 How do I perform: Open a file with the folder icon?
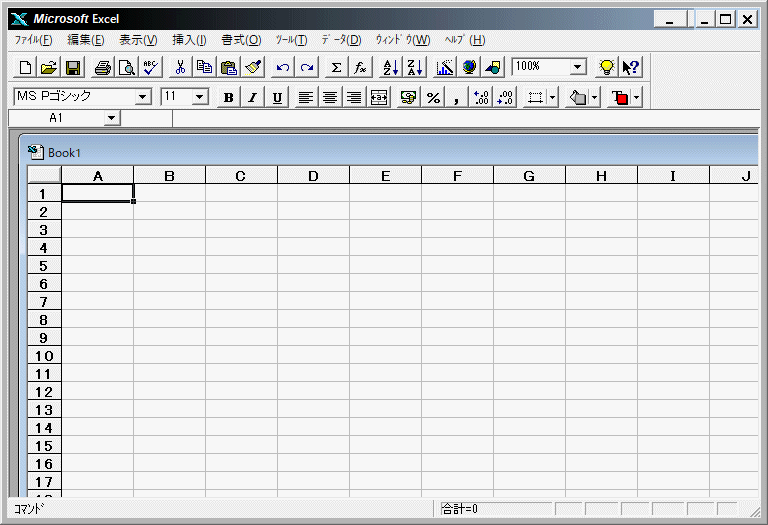[48, 67]
